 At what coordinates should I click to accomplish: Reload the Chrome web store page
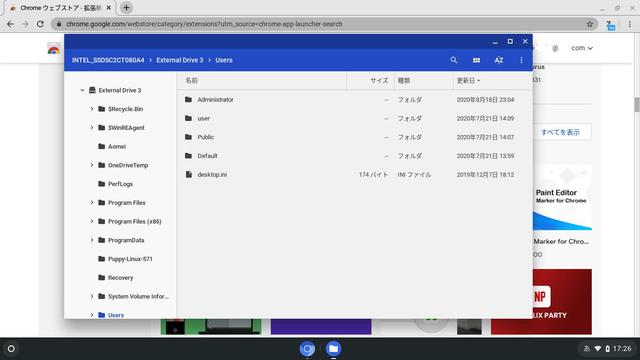pos(40,24)
